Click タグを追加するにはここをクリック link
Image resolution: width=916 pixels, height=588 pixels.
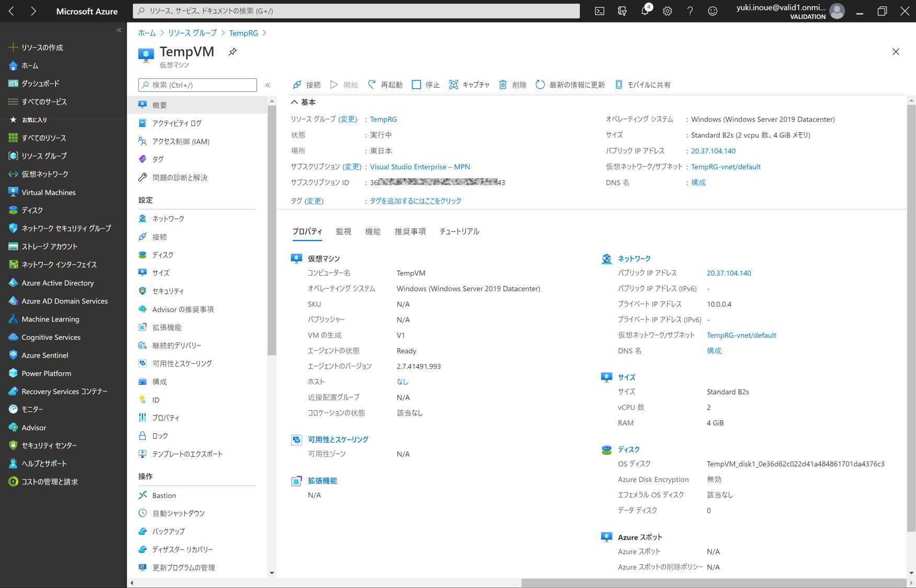pos(416,201)
